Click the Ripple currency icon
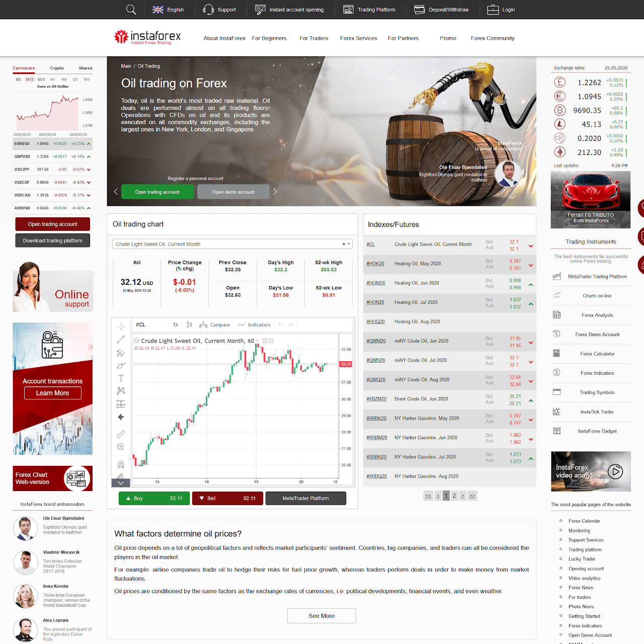The width and height of the screenshot is (644, 644). [559, 138]
